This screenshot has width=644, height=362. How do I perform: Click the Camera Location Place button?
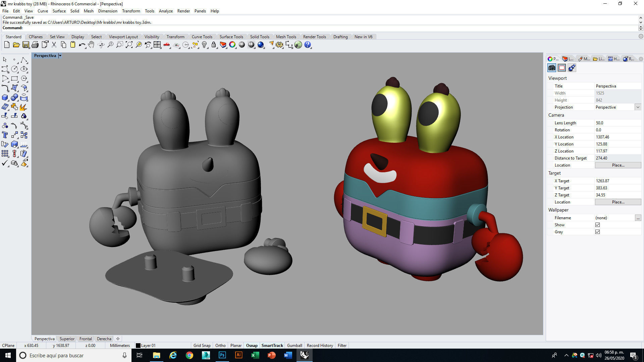pos(618,165)
